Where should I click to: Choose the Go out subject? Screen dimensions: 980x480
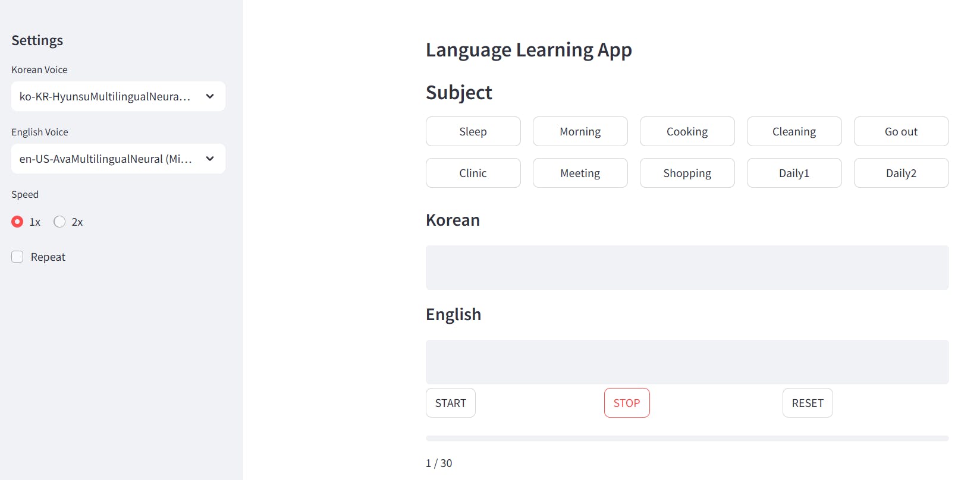902,131
